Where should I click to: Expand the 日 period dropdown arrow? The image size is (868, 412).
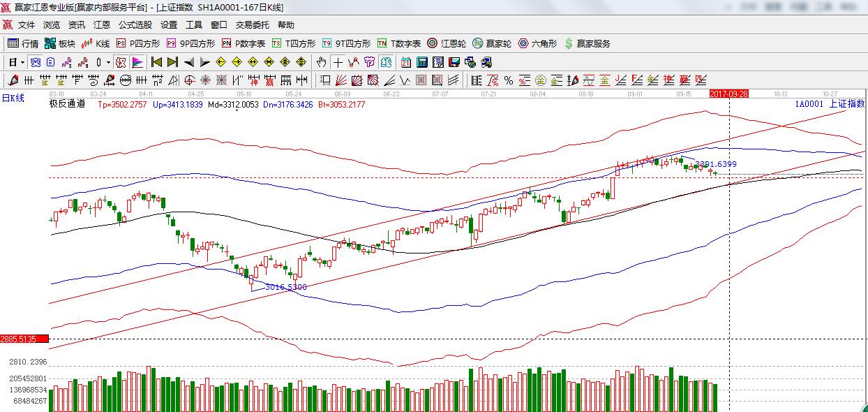(x=22, y=62)
